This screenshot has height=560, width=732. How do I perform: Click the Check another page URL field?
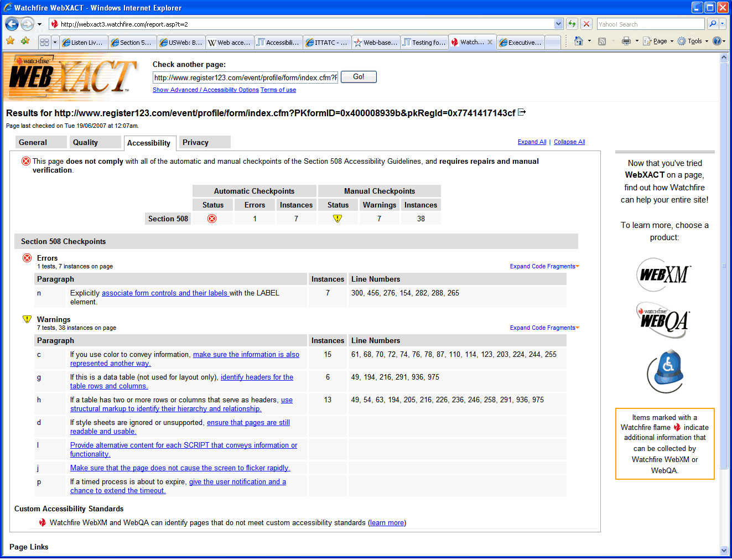pyautogui.click(x=245, y=77)
